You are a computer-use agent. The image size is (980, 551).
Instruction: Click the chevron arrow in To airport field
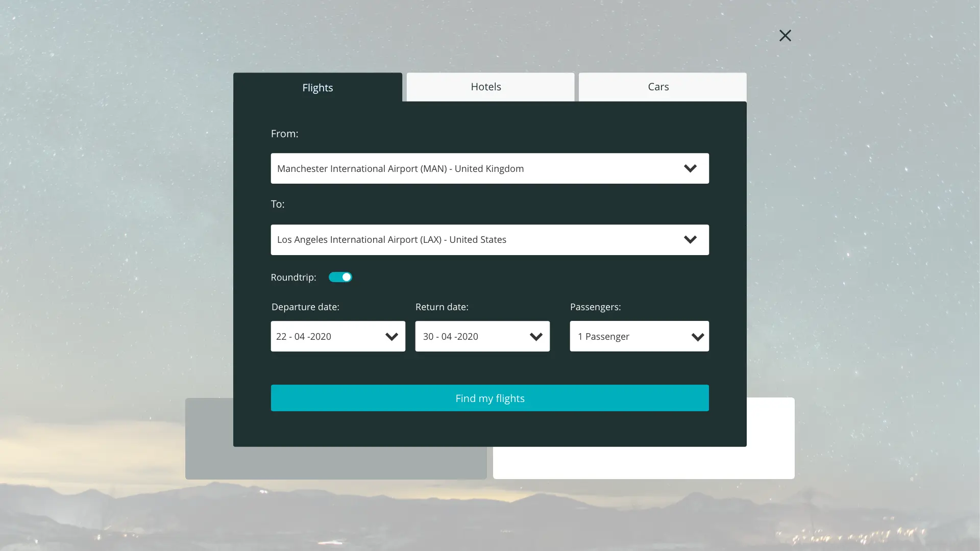[690, 240]
